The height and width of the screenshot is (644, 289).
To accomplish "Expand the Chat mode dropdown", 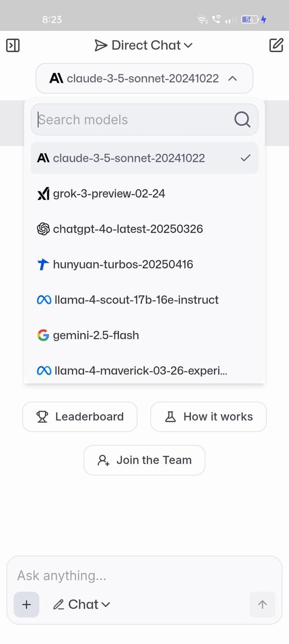I will pyautogui.click(x=82, y=604).
